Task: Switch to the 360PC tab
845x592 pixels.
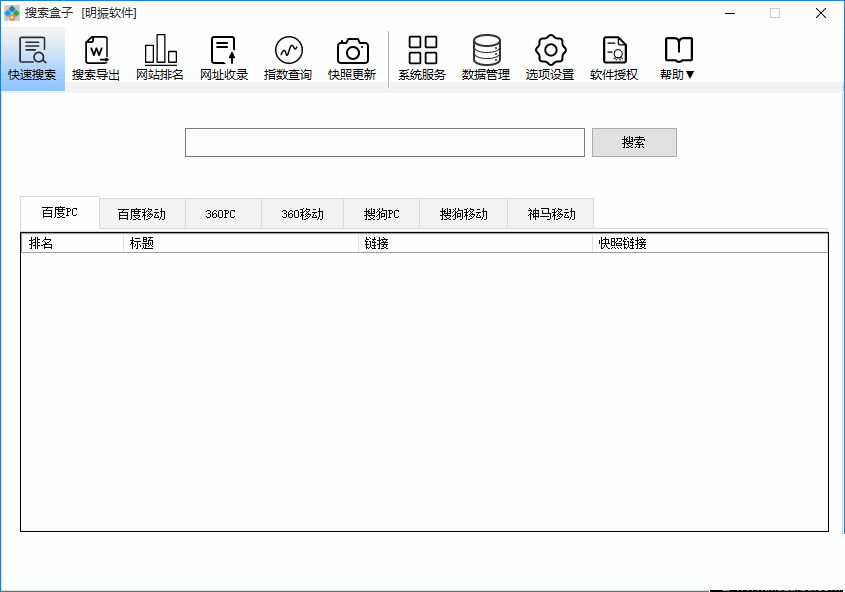Action: coord(221,214)
